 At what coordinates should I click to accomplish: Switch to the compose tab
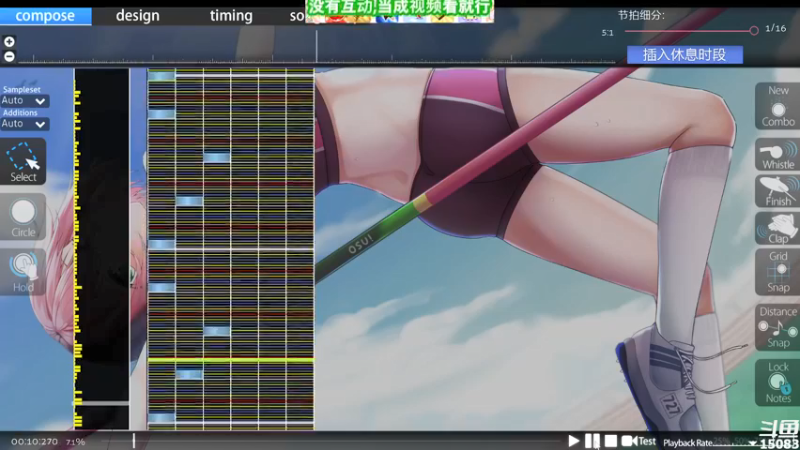(x=45, y=16)
